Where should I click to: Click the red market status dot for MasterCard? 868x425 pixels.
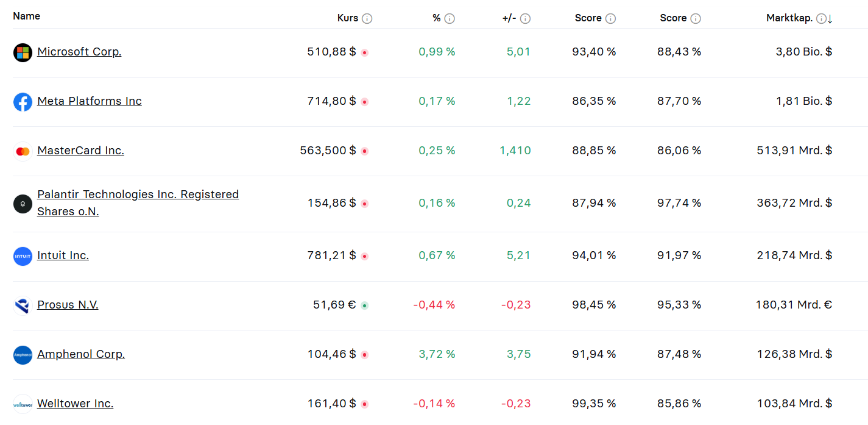point(364,151)
